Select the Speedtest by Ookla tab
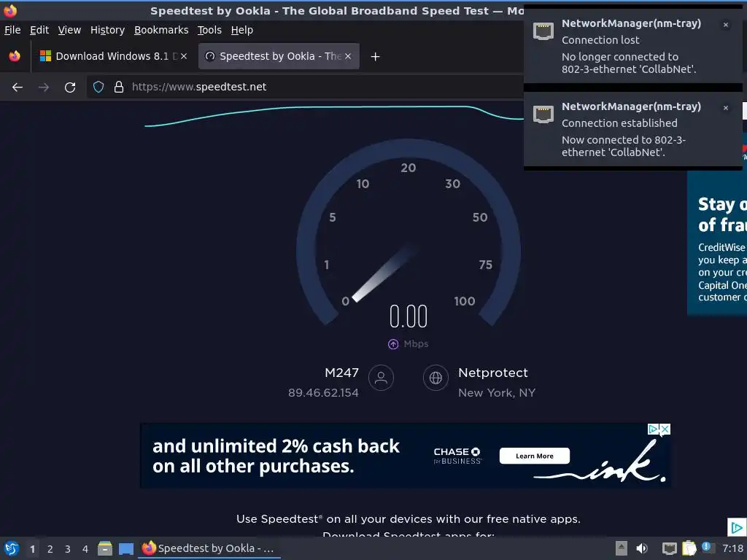Image resolution: width=747 pixels, height=560 pixels. (279, 56)
